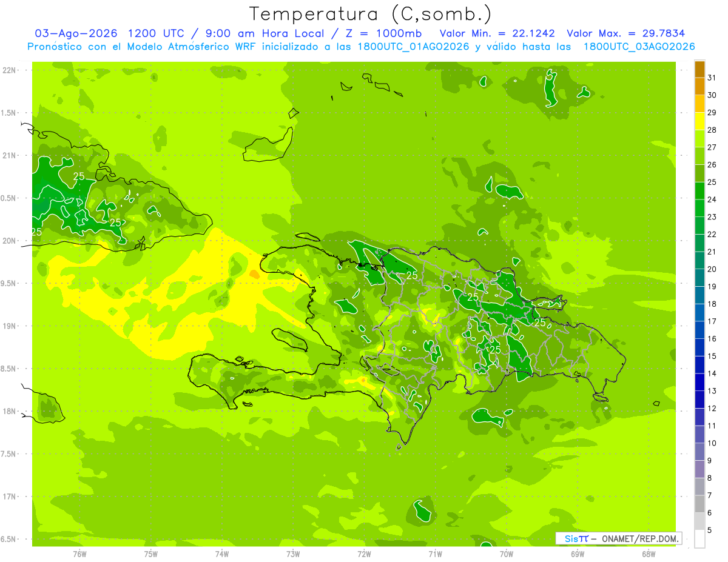
Task: Click the legend value 18
Action: (x=713, y=304)
